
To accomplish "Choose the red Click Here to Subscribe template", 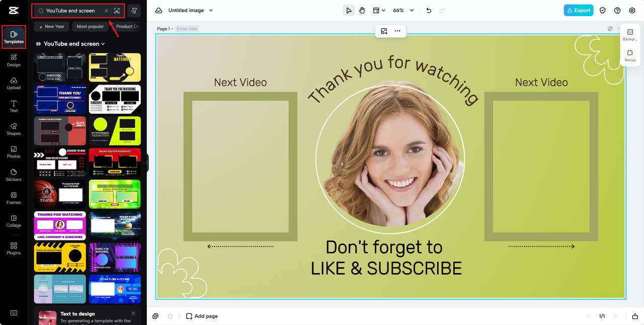I will 60,131.
